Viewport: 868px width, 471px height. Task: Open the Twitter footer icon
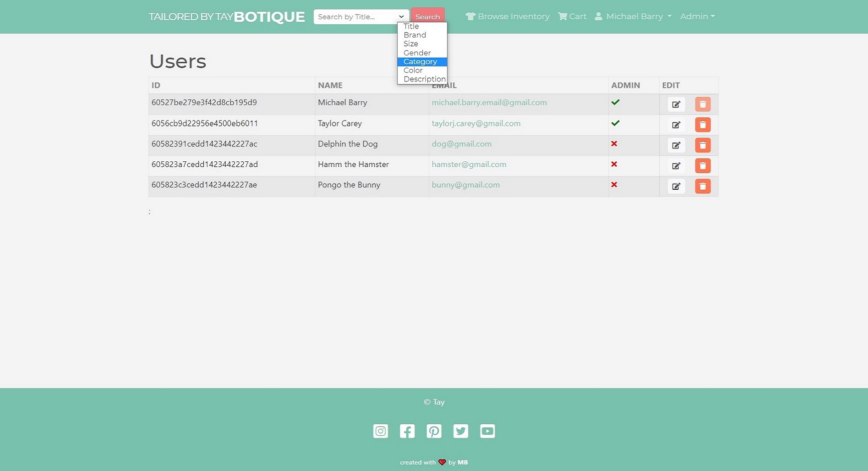point(460,431)
